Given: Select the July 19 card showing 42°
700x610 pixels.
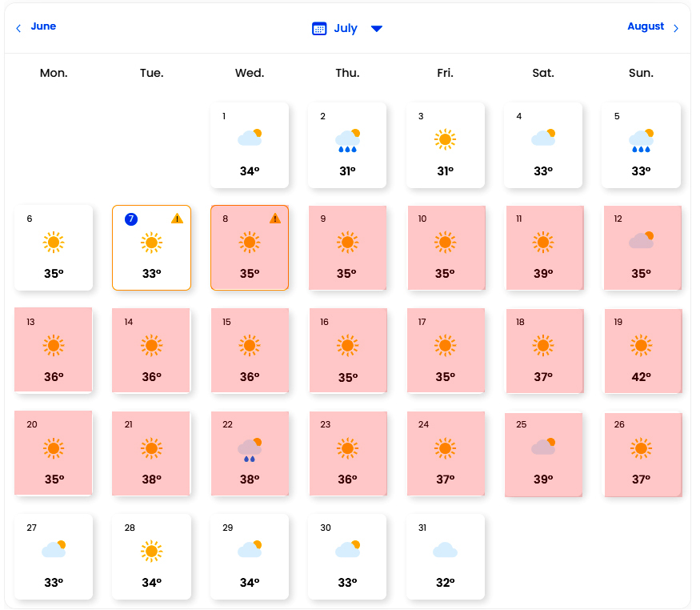Looking at the screenshot, I should (x=643, y=351).
